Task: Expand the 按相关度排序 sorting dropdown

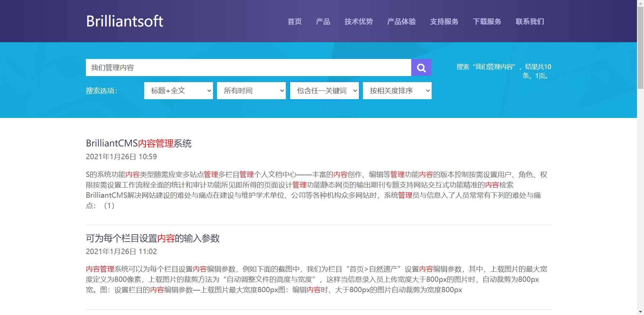Action: [397, 91]
